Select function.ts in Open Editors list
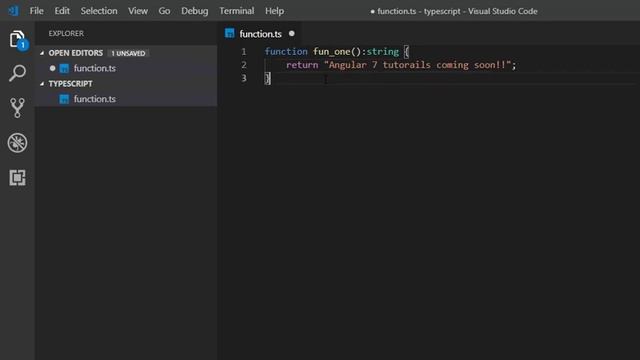640x360 pixels. click(x=126, y=68)
